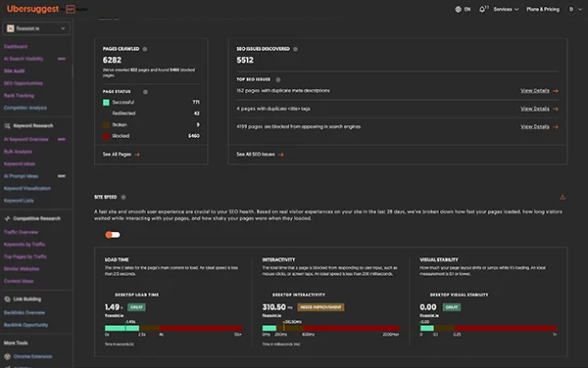Image resolution: width=588 pixels, height=368 pixels.
Task: Open Dashboard in the sidebar
Action: point(16,46)
